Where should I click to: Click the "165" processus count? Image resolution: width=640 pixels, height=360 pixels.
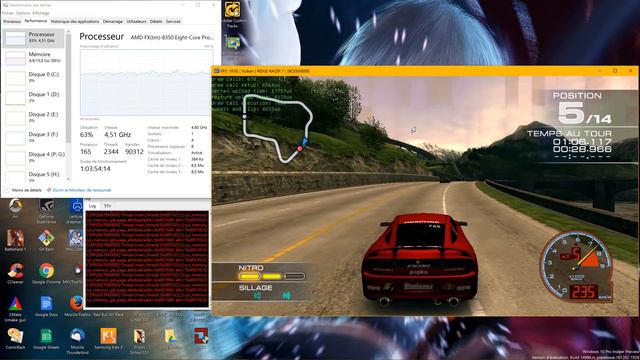(86, 152)
